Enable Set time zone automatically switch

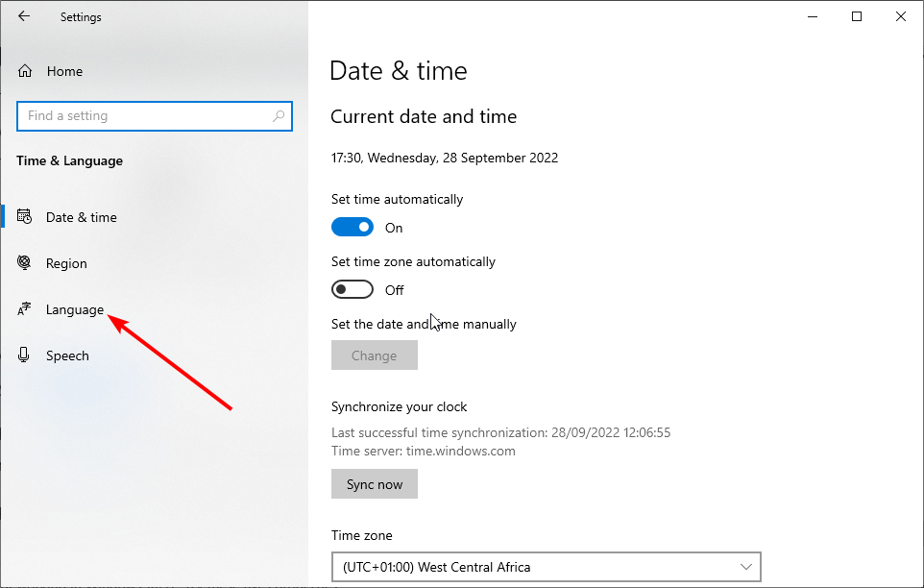click(353, 289)
